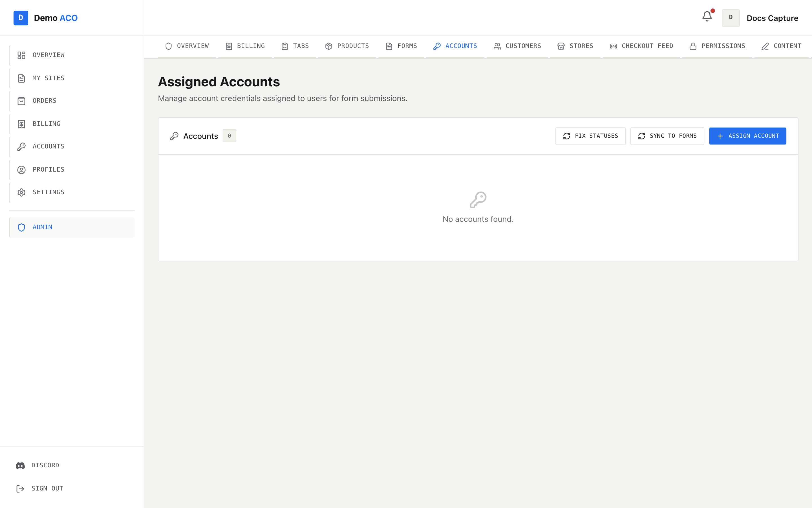Click the Profiles user circle icon

point(21,170)
